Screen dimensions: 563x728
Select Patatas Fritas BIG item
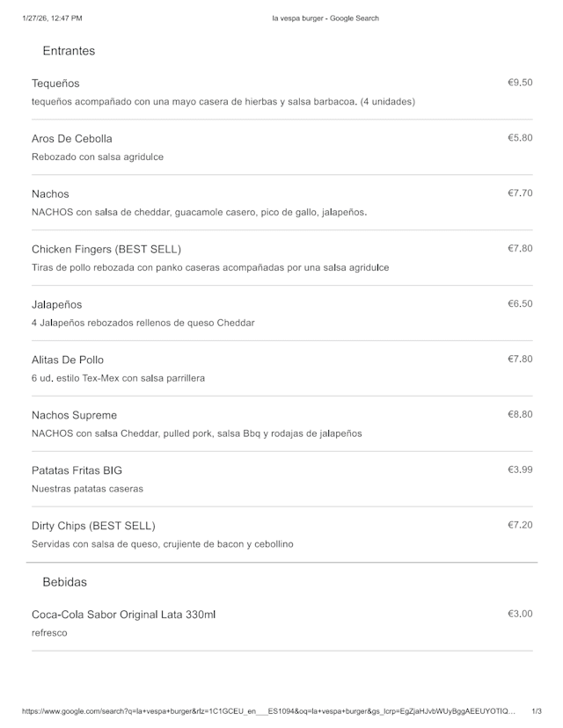(x=77, y=471)
